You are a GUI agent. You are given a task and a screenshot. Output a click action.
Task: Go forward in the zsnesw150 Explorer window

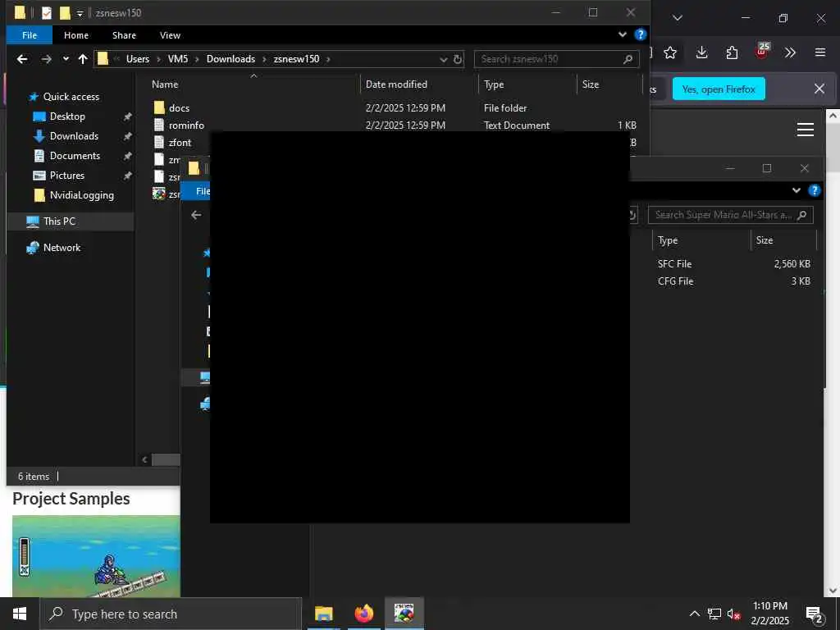tap(47, 59)
